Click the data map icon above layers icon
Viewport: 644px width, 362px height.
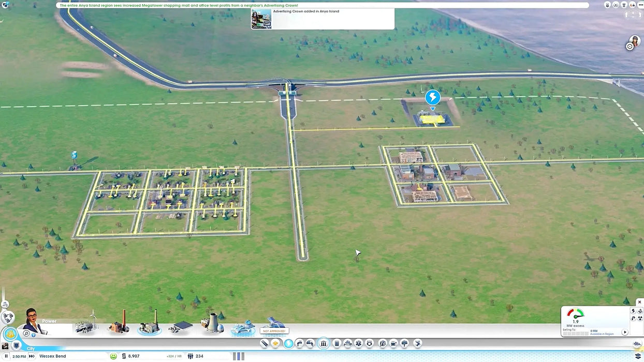[637, 344]
